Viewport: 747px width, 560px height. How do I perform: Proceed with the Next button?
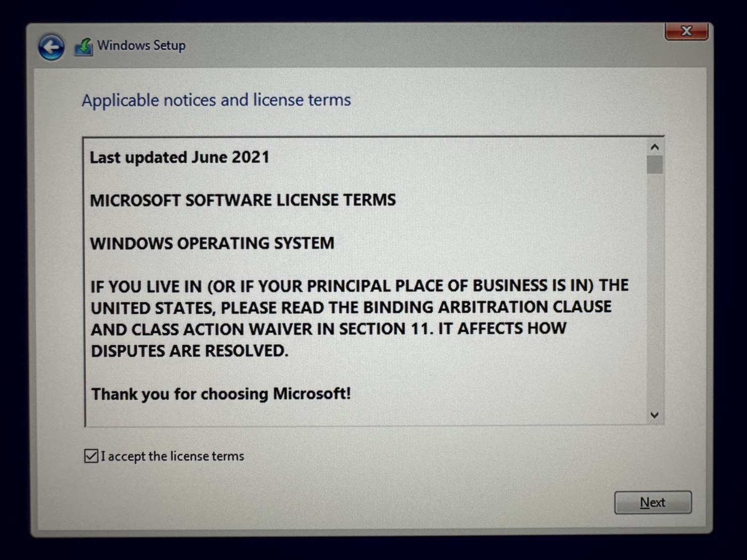(653, 503)
